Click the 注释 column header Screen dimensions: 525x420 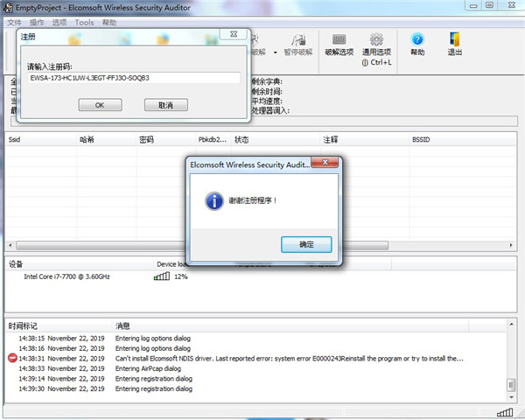pyautogui.click(x=365, y=139)
